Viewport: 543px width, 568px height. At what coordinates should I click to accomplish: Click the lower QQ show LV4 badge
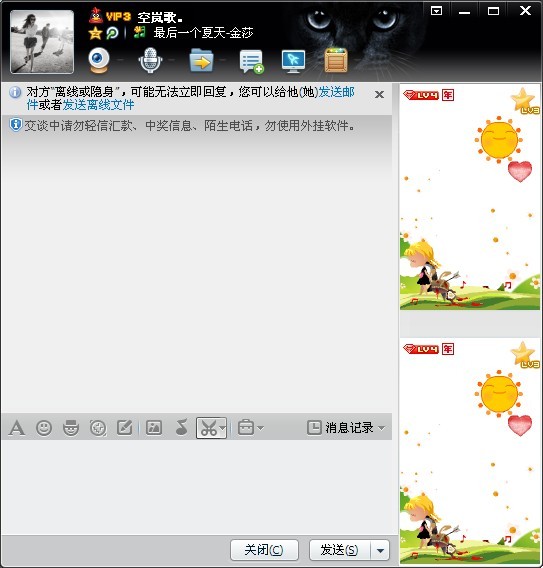pos(421,349)
